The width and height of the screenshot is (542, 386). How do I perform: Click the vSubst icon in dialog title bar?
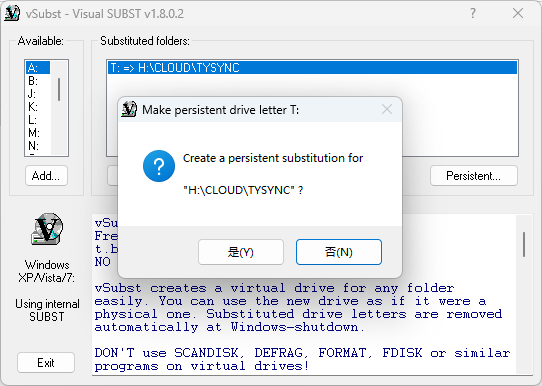[129, 110]
